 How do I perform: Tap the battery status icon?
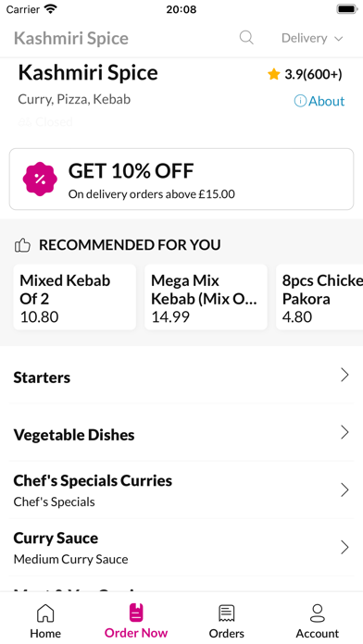coord(347,9)
